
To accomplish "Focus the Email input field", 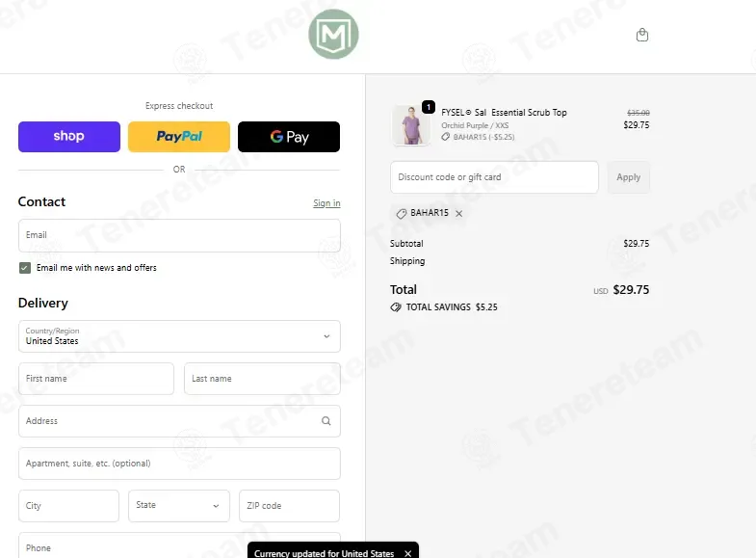I will [179, 235].
